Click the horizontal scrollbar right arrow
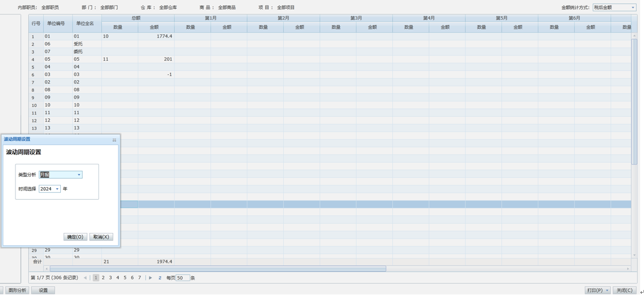 tap(628, 269)
